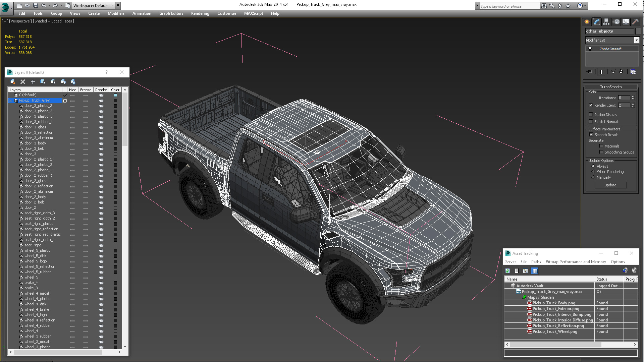Click the Subscription Center key icon
The height and width of the screenshot is (362, 644).
[552, 6]
